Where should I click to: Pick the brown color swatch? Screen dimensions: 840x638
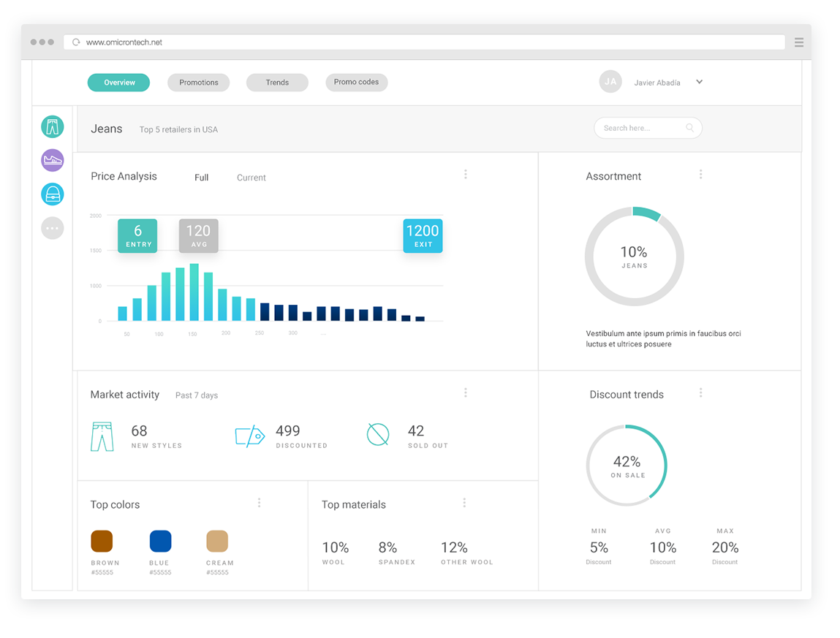tap(102, 542)
